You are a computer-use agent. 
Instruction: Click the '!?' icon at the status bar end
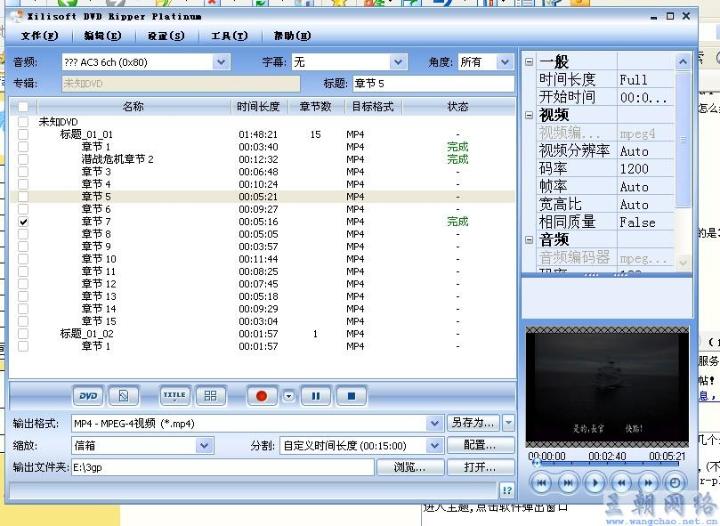point(507,490)
